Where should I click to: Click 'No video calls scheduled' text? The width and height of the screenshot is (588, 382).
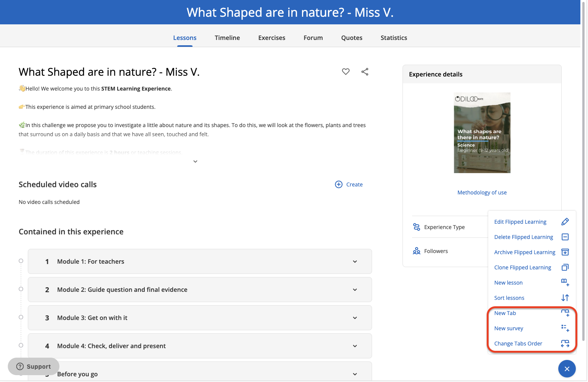tap(49, 202)
